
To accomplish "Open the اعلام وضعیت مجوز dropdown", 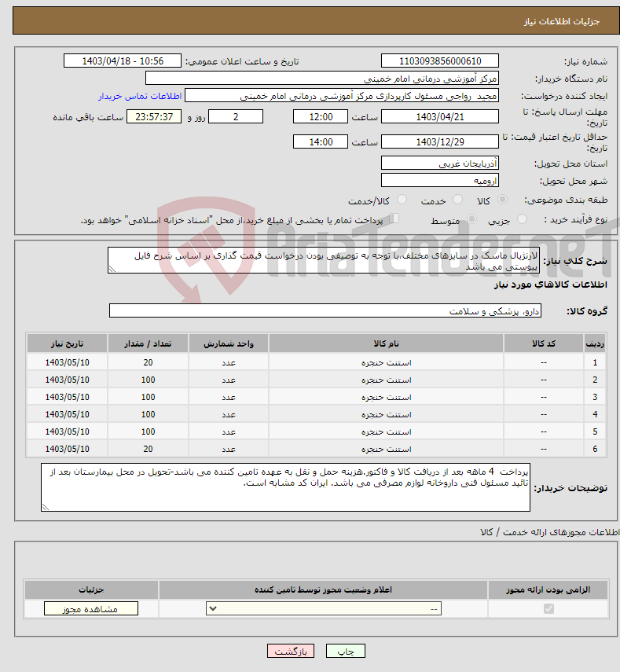I will coord(324,608).
